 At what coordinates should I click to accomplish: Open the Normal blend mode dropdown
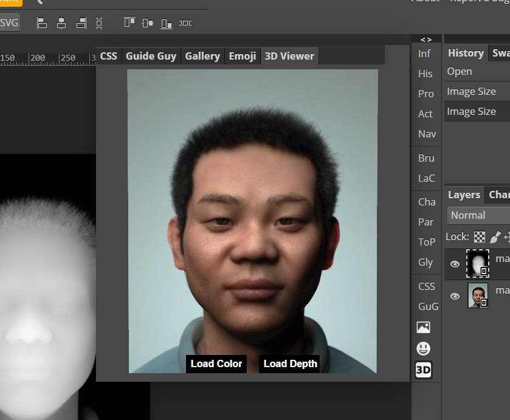pyautogui.click(x=478, y=215)
